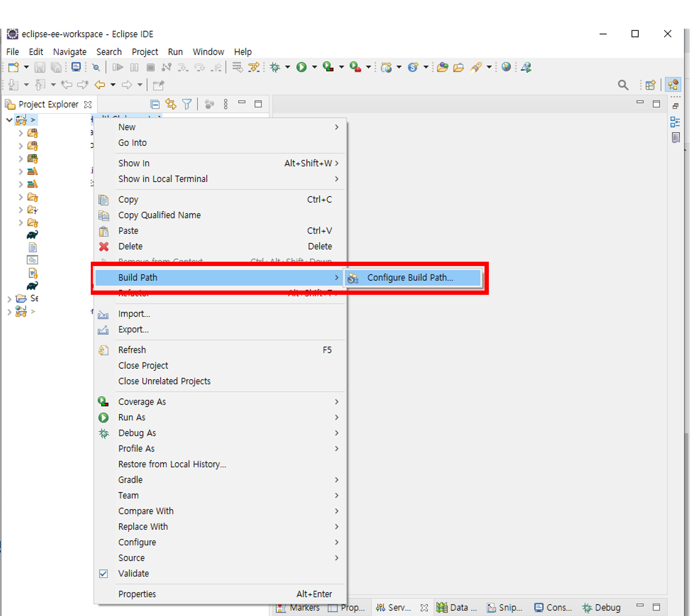693x616 pixels.
Task: Click the Open Perspective toolbar icon
Action: click(650, 85)
